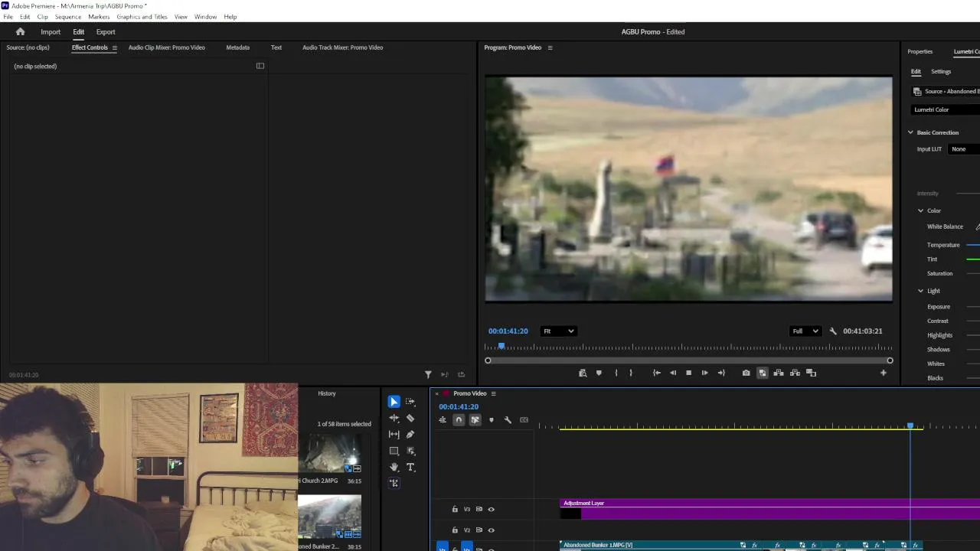
Task: Collapse the Color section chevron
Action: [921, 210]
